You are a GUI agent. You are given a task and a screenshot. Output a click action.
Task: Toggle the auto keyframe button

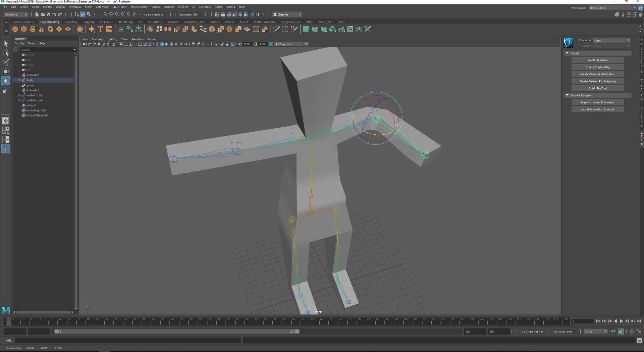click(632, 332)
